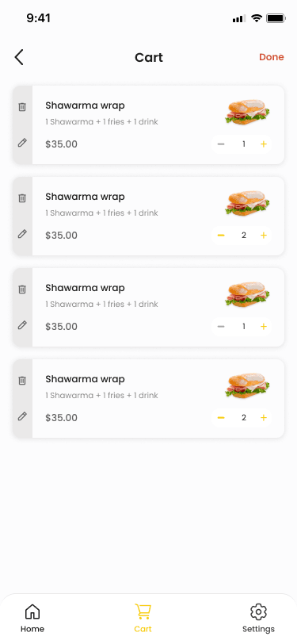Edit the third cart item
The width and height of the screenshot is (297, 644).
coord(22,325)
